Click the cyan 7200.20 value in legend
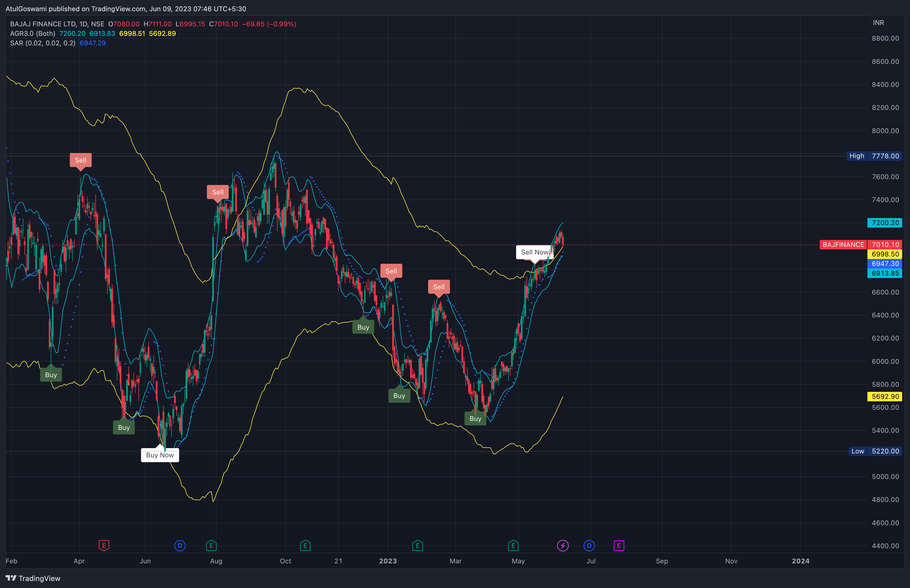Viewport: 910px width, 588px height. [x=72, y=34]
